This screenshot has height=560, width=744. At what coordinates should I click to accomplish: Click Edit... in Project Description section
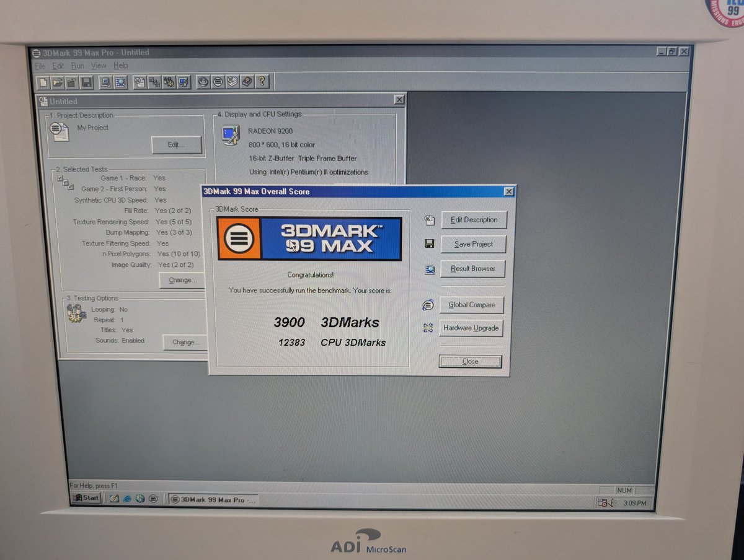pyautogui.click(x=177, y=145)
